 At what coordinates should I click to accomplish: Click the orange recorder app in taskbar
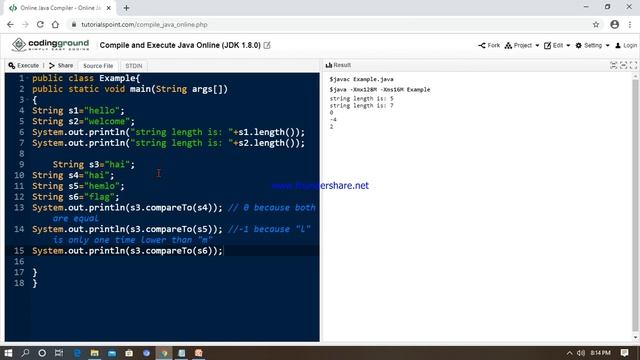tap(199, 353)
